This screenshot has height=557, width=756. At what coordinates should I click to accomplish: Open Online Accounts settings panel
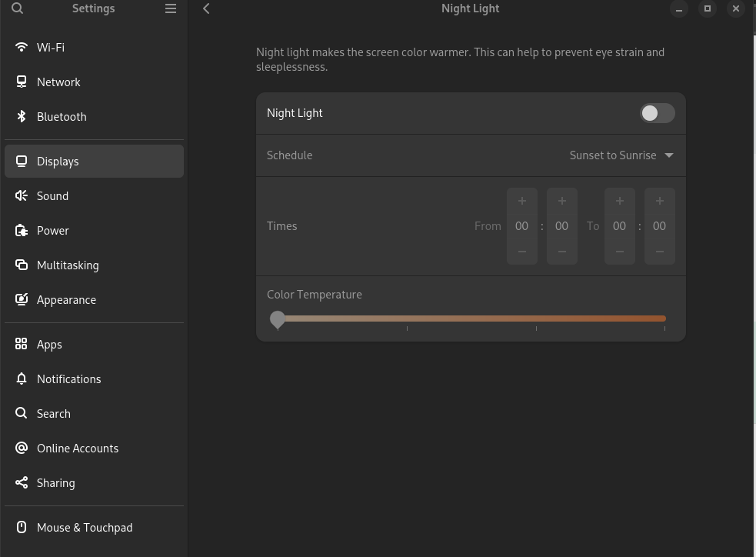(94, 449)
